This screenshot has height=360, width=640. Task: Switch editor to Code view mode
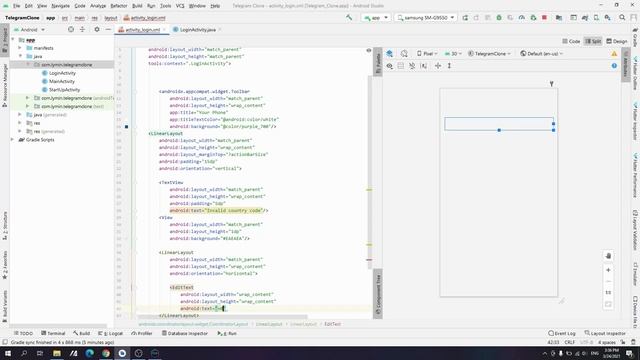click(571, 41)
